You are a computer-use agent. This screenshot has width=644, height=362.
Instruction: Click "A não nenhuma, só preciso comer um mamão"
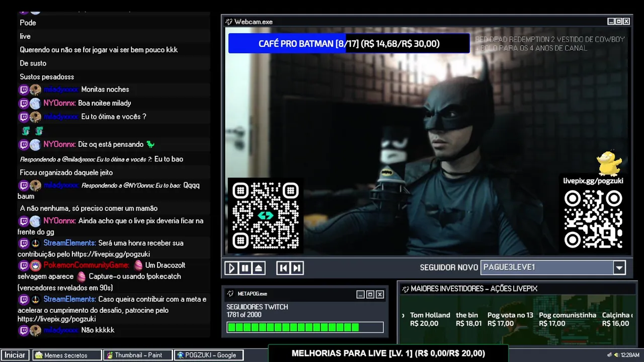(x=89, y=208)
